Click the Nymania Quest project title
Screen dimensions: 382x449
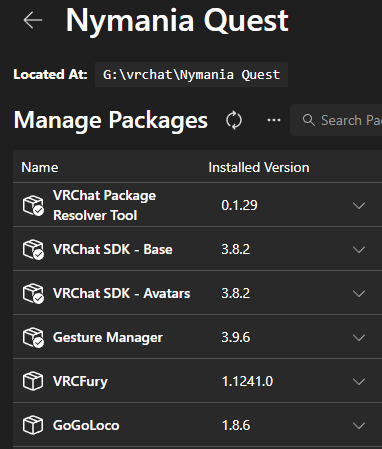[x=177, y=21]
